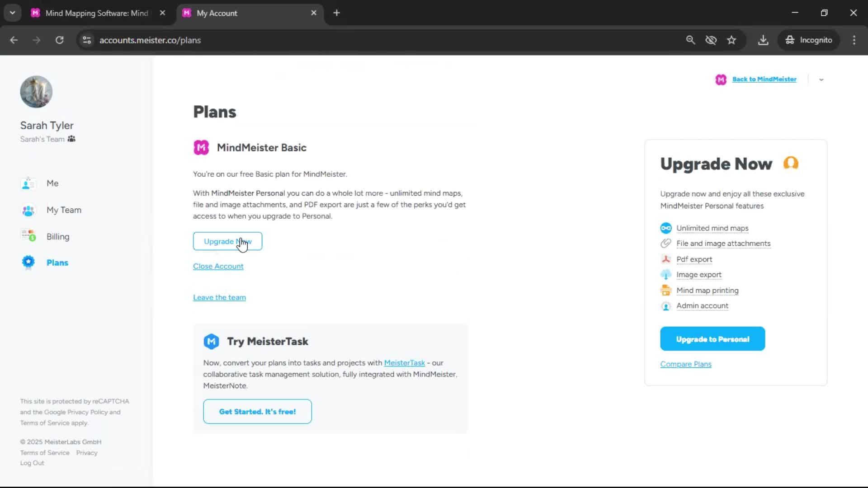Click the team icon beside Sarah's Team
The width and height of the screenshot is (868, 488).
[71, 139]
